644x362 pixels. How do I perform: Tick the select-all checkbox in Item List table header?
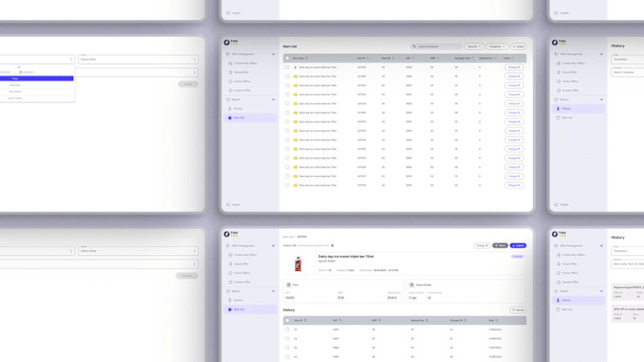287,58
